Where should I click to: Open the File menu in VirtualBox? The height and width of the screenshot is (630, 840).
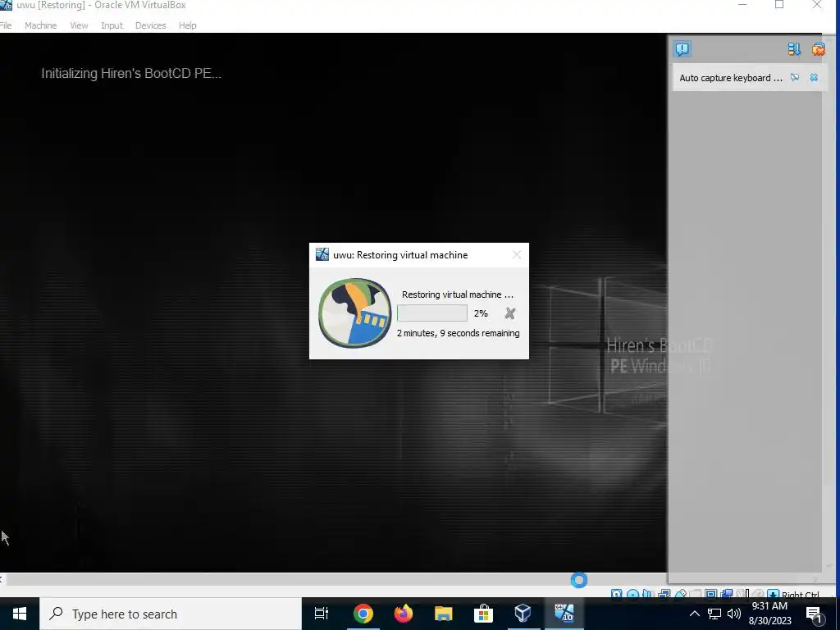click(x=6, y=25)
